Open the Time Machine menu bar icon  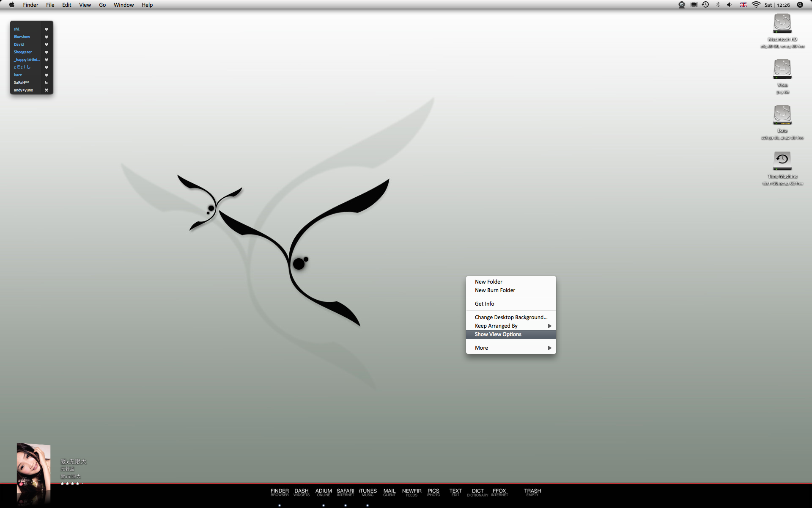(x=705, y=5)
